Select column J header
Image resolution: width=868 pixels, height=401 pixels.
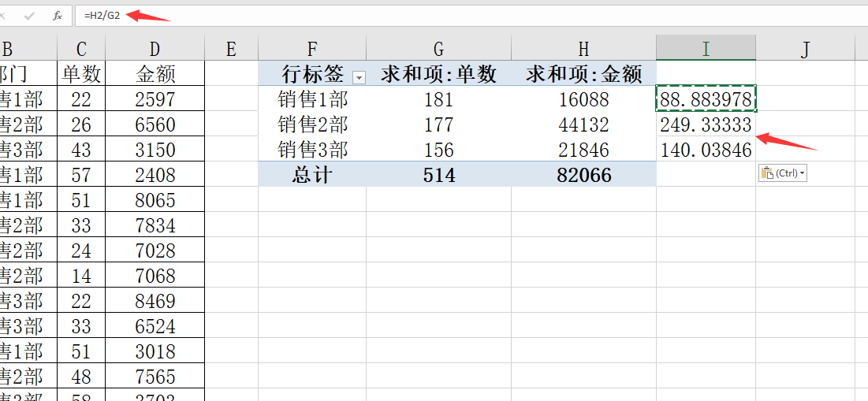[806, 50]
